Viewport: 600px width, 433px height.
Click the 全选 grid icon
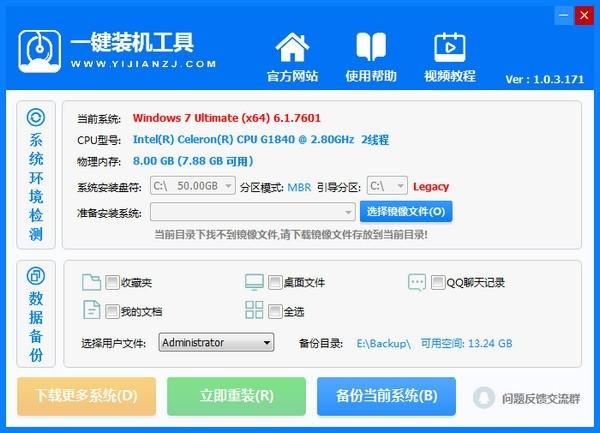(254, 310)
